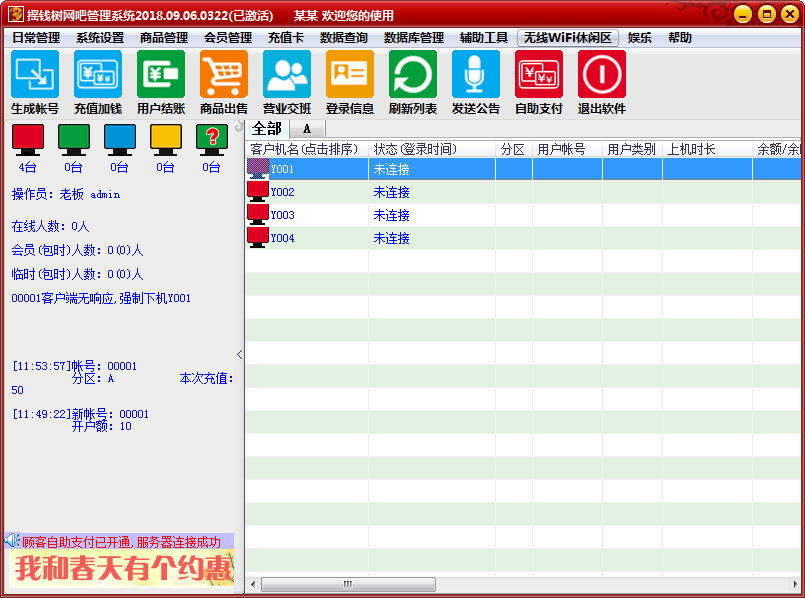Open the 数据查询 menu
Screen dimensions: 805x598
point(344,38)
